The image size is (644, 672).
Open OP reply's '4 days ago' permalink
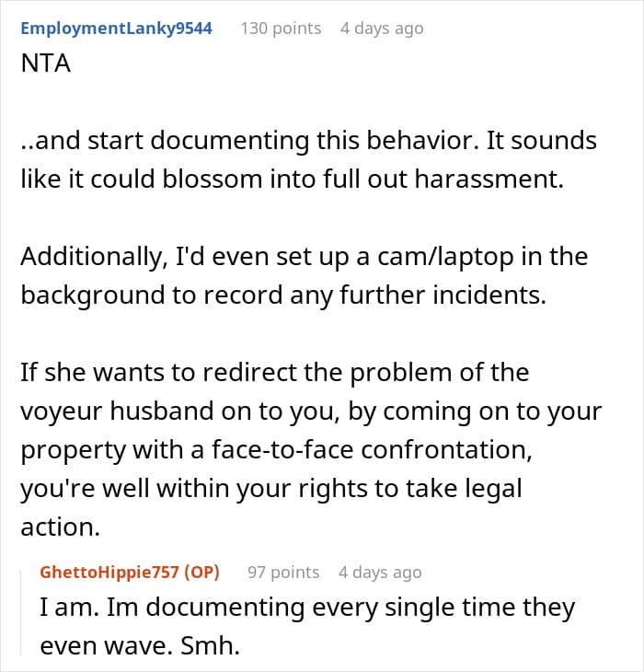point(380,573)
